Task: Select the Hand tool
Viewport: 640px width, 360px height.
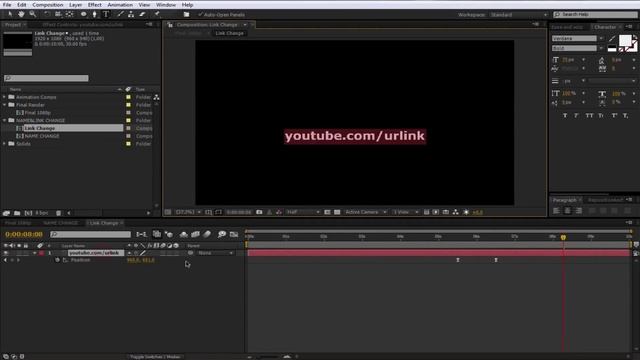Action: tap(21, 14)
